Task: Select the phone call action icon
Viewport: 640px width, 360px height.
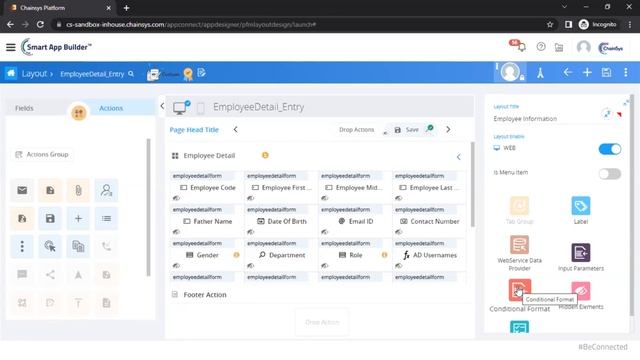Action: click(106, 247)
